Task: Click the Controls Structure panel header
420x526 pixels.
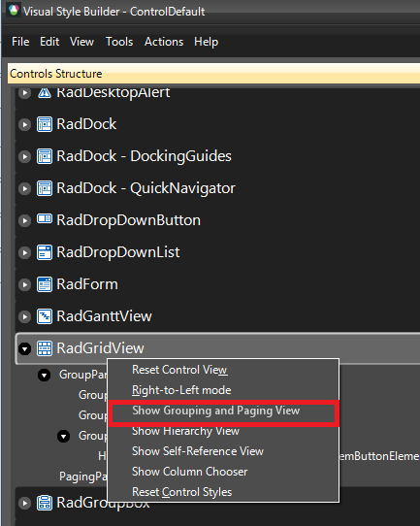Action: pyautogui.click(x=213, y=74)
